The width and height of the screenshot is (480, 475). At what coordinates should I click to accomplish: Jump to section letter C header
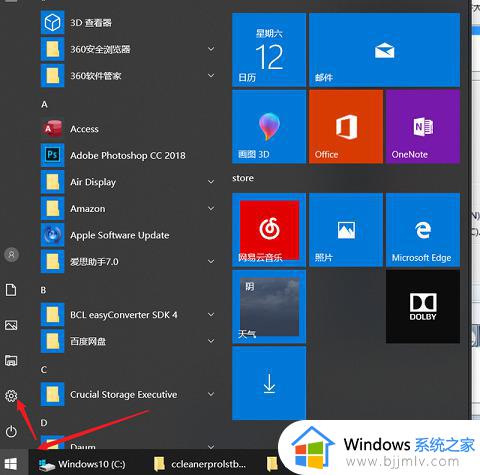point(44,370)
